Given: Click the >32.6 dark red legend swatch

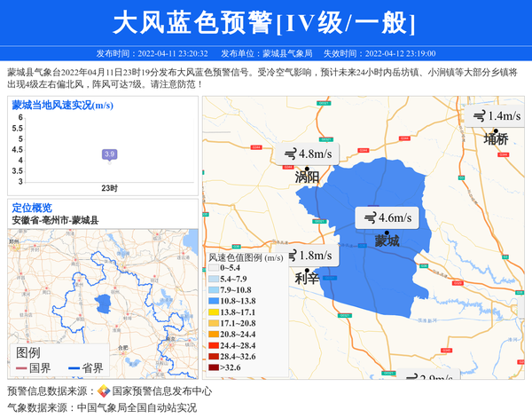Looking at the screenshot, I should point(214,367).
